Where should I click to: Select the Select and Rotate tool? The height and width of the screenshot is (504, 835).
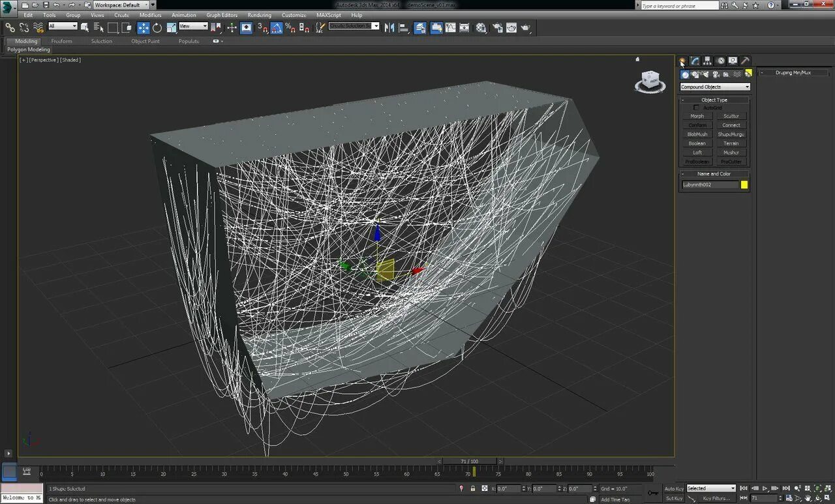(x=157, y=27)
